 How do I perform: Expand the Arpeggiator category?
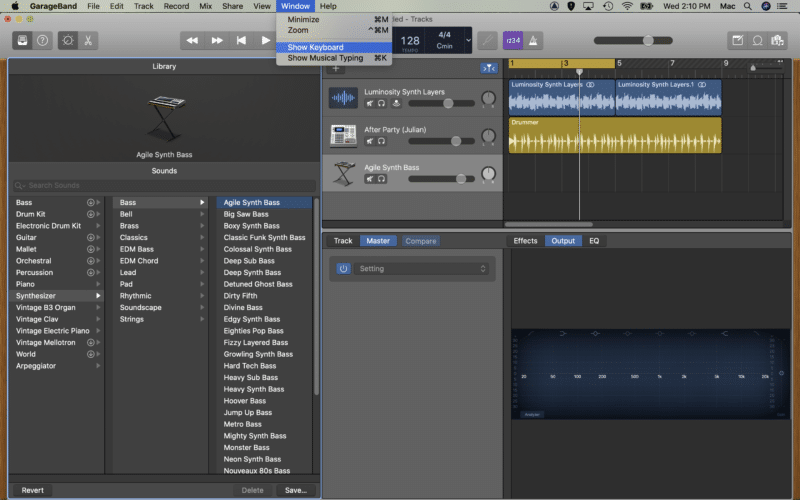(98, 366)
